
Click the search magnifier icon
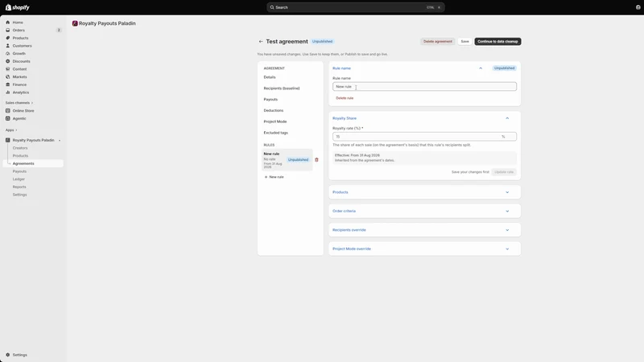tap(272, 7)
